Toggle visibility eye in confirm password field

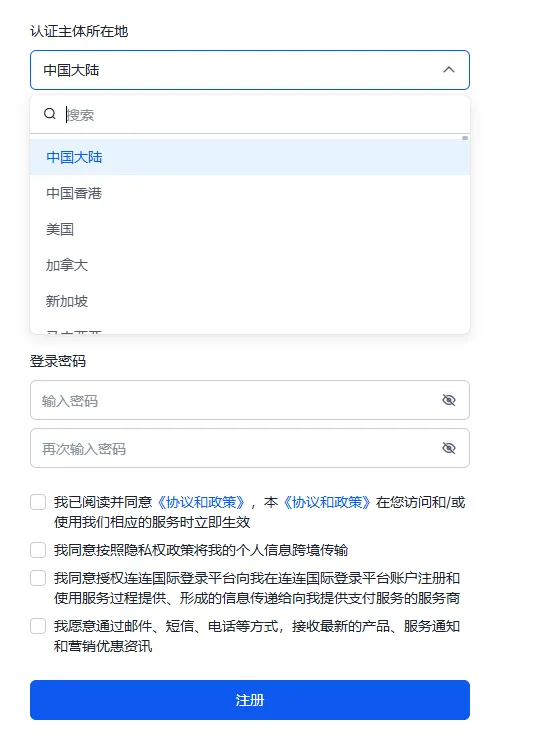449,448
